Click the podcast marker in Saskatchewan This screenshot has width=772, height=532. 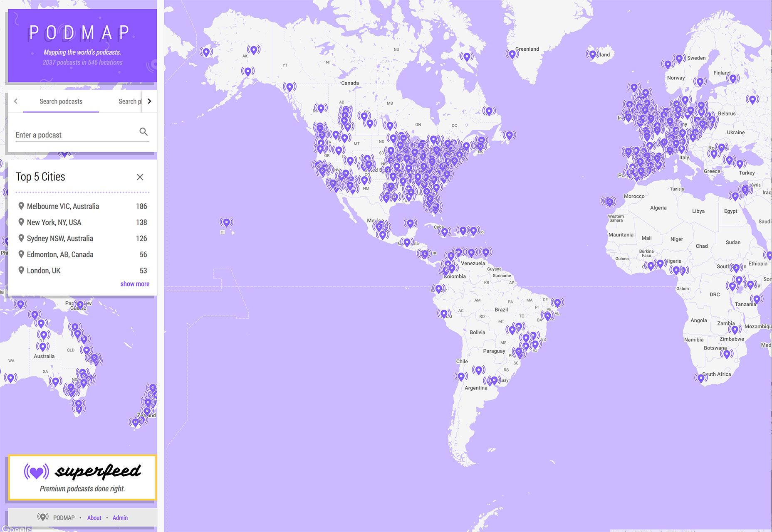point(364,116)
